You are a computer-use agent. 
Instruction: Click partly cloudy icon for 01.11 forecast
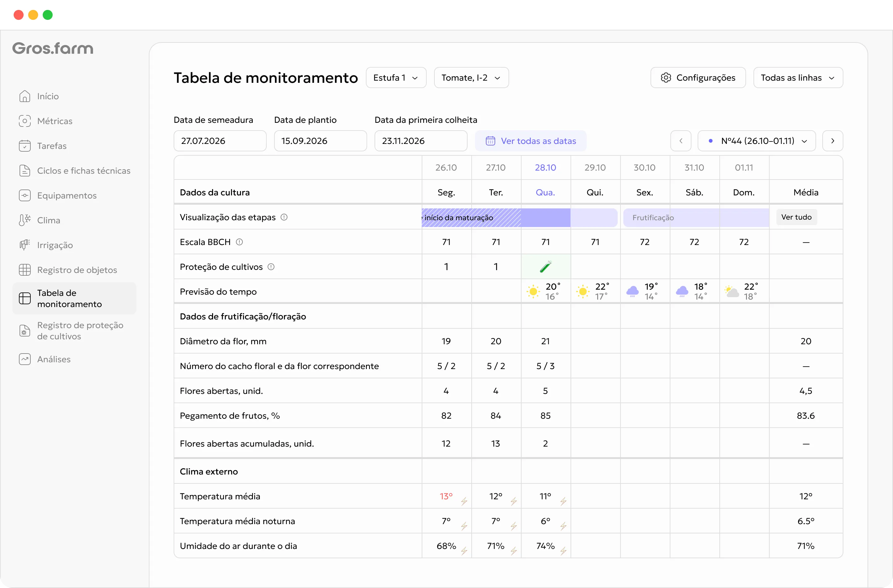coord(732,292)
